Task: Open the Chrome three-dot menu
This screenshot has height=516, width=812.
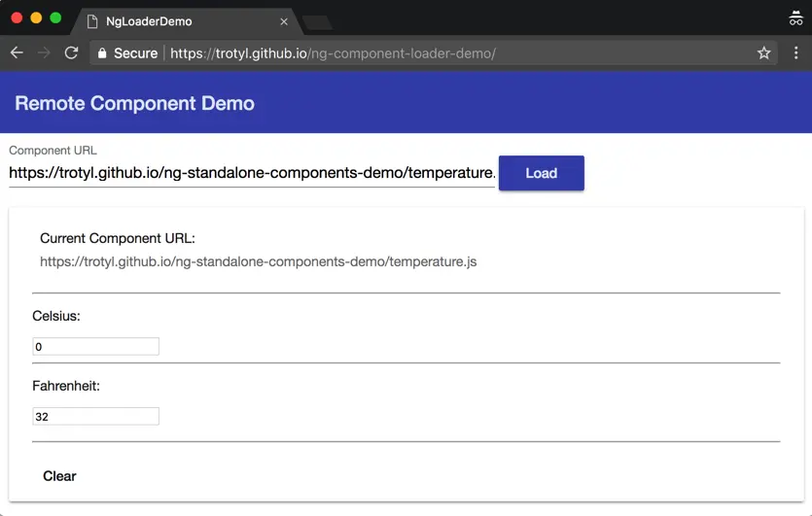Action: [795, 53]
